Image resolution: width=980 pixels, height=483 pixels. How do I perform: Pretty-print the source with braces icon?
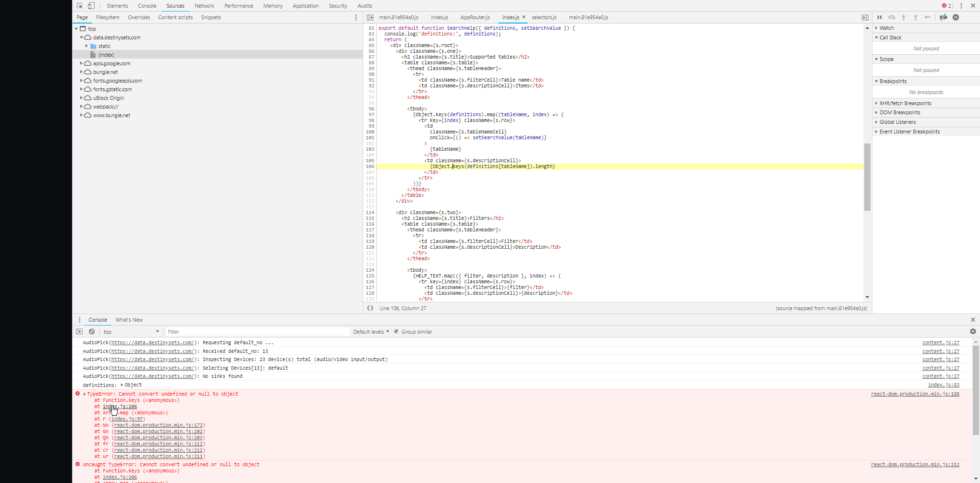370,308
